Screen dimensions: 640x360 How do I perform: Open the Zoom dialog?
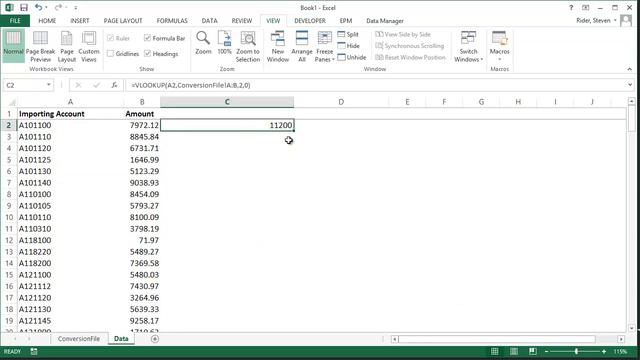tap(203, 42)
